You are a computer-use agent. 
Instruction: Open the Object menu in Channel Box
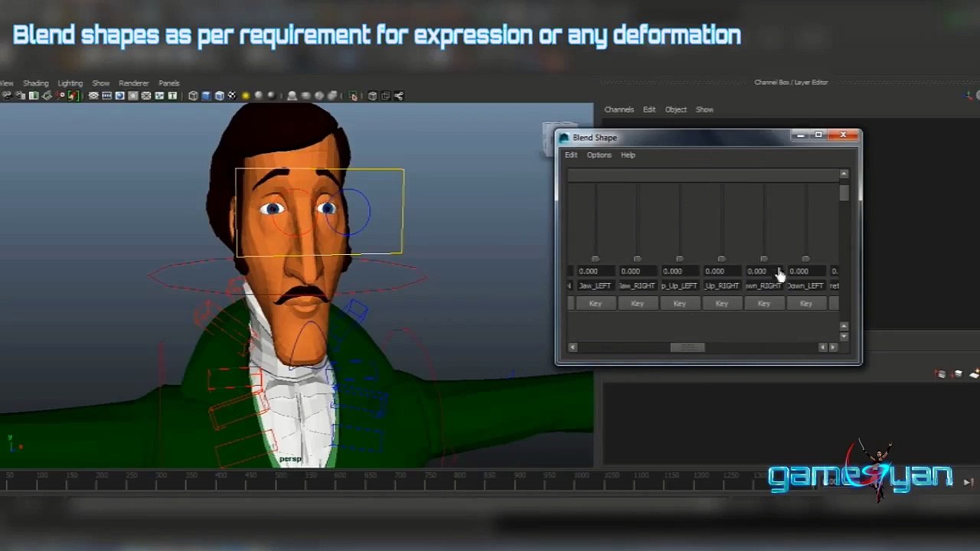point(676,109)
